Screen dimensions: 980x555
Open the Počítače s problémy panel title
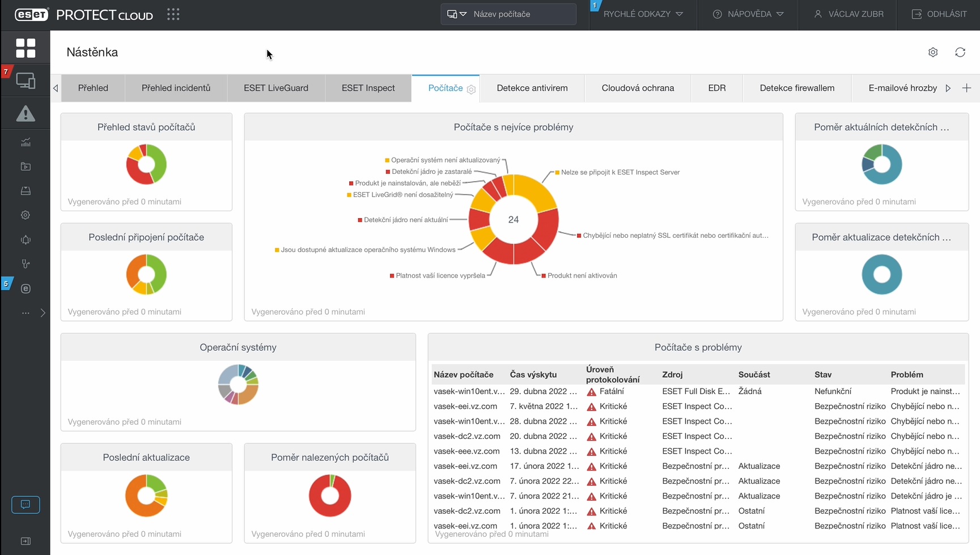(x=698, y=347)
